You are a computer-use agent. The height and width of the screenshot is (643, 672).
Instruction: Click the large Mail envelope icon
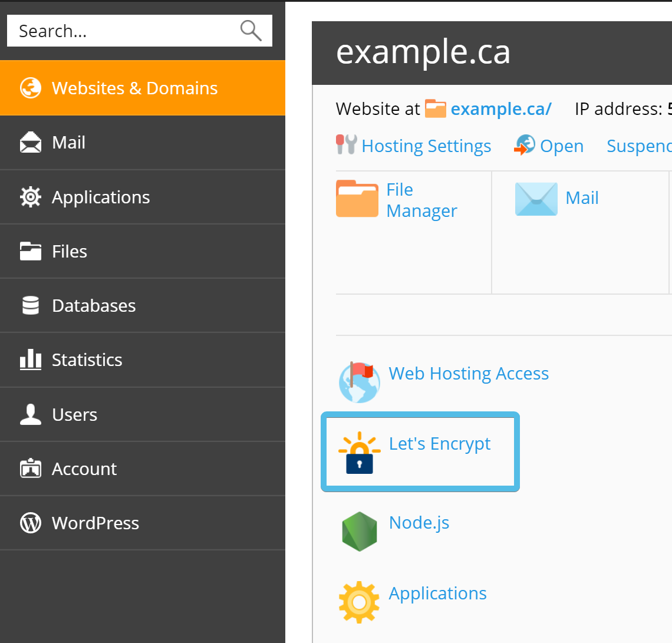tap(536, 199)
